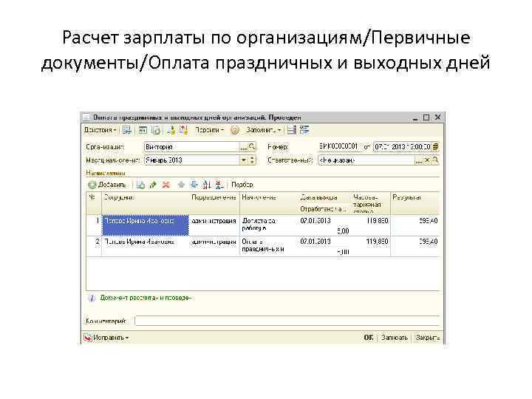The image size is (532, 399).
Task: Open the Исправить dropdown at bottom left
Action: point(106,338)
